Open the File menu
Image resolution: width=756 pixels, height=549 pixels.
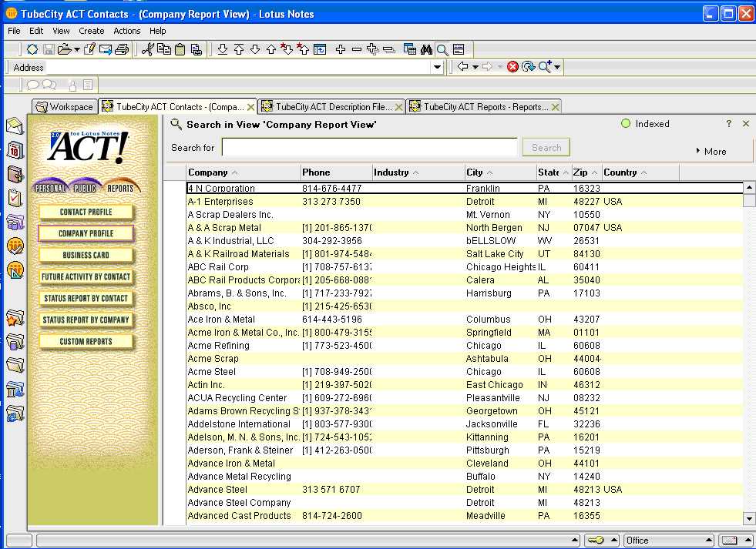point(14,31)
